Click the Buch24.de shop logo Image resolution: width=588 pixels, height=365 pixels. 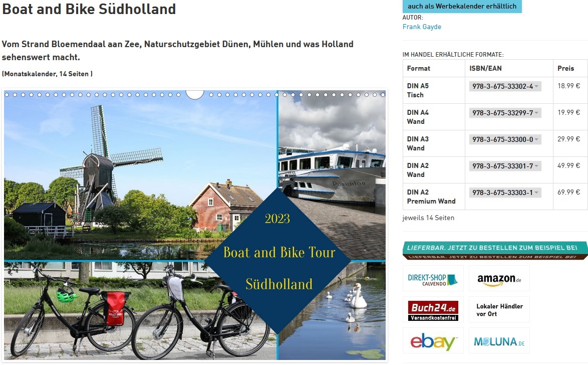(433, 309)
